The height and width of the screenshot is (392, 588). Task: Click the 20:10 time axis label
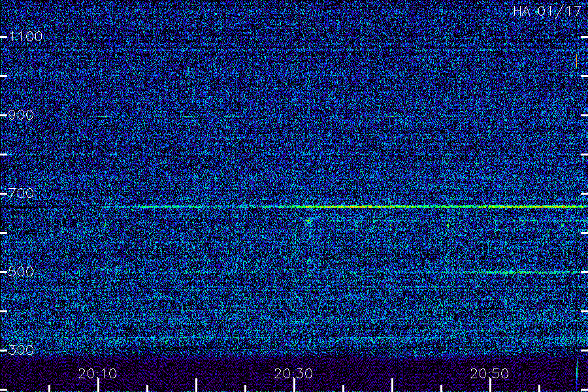tap(97, 374)
